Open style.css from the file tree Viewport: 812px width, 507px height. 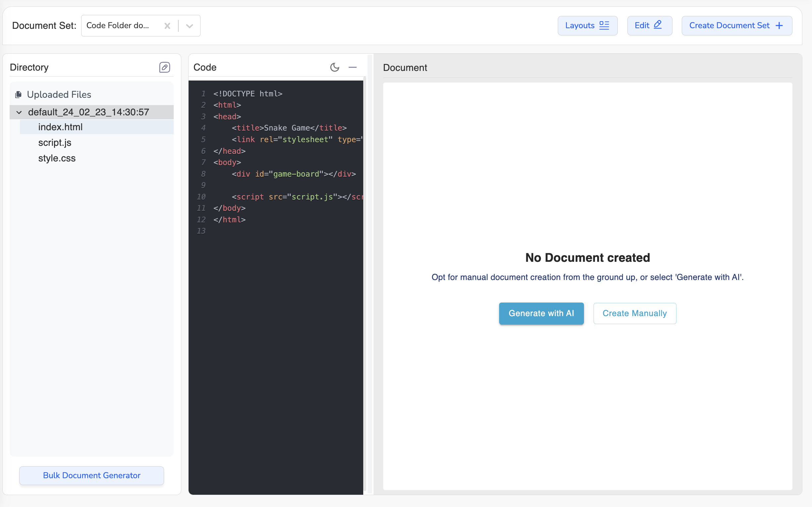57,158
